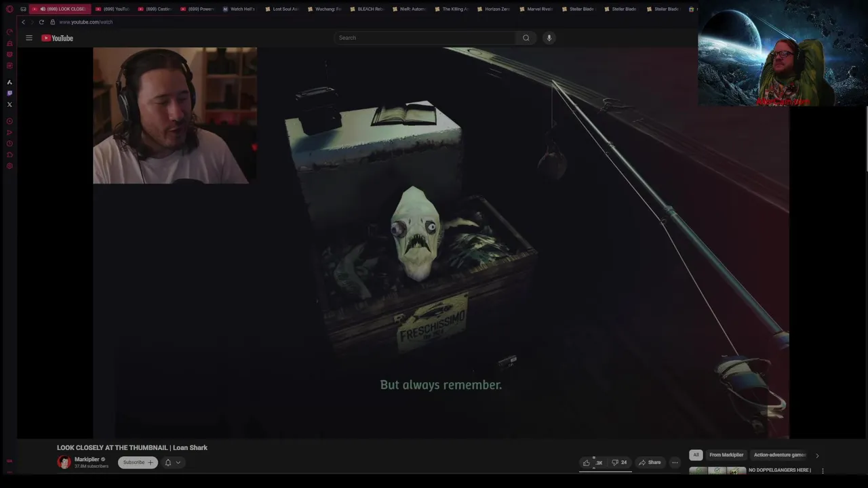Screen dimensions: 868x488
Task: Open options for NO DOPPELGANGERS HERE video
Action: click(823, 470)
